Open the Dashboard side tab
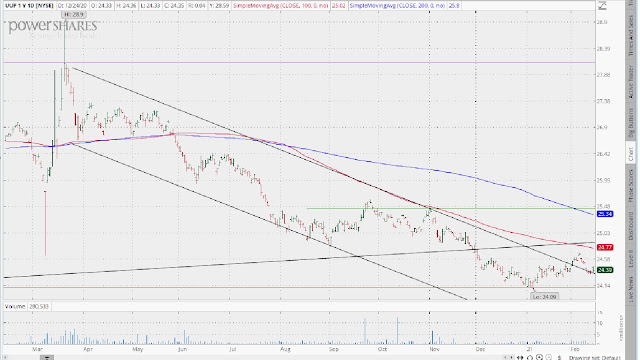The width and height of the screenshot is (640, 360). click(x=631, y=226)
